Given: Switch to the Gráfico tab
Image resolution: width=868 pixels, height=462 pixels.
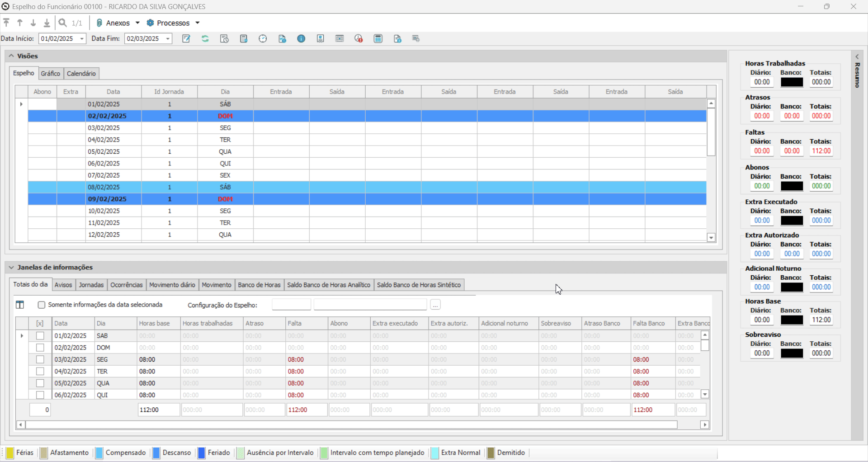Looking at the screenshot, I should click(x=50, y=74).
